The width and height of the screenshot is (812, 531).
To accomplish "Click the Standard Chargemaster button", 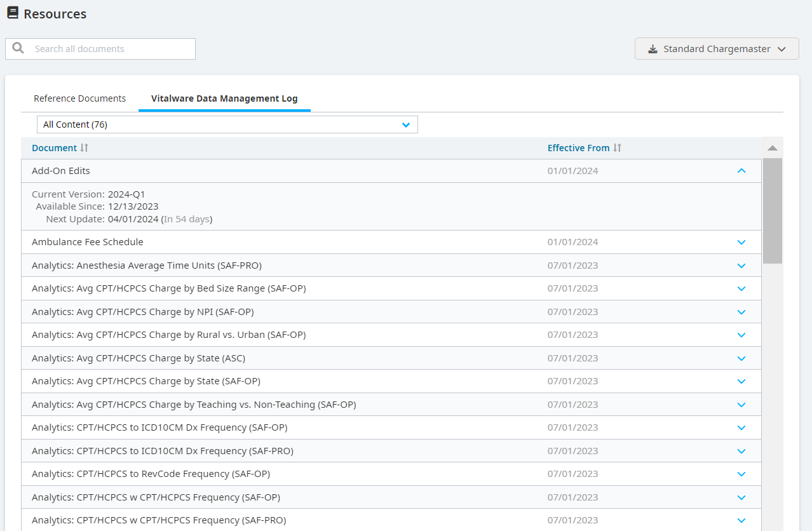I will click(x=716, y=48).
